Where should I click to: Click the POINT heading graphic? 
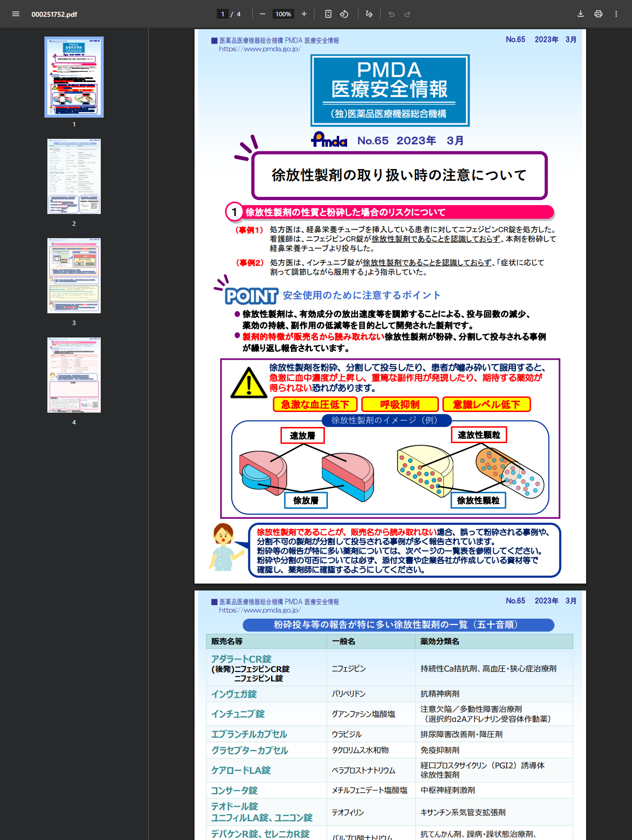(x=252, y=296)
